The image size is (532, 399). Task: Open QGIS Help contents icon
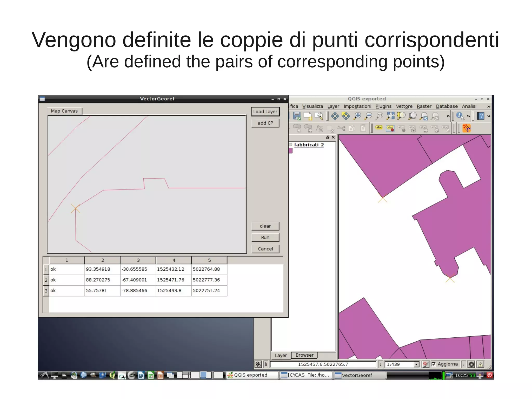[481, 116]
